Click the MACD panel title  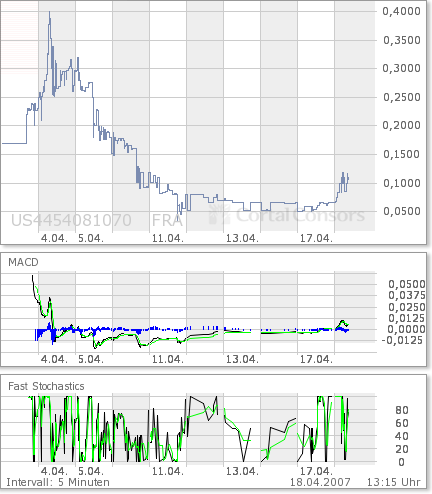(x=23, y=262)
